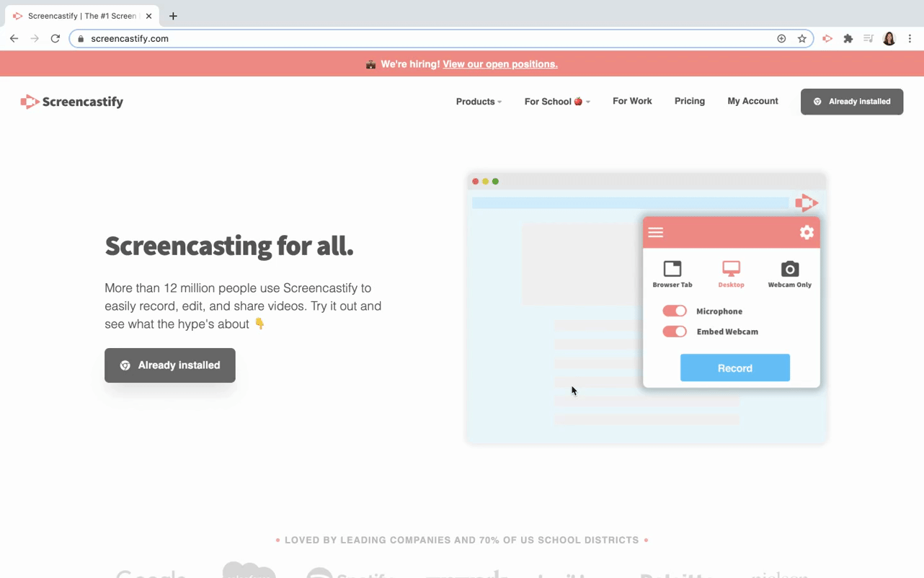Open a new tab with the plus button
The width and height of the screenshot is (924, 578).
[173, 16]
